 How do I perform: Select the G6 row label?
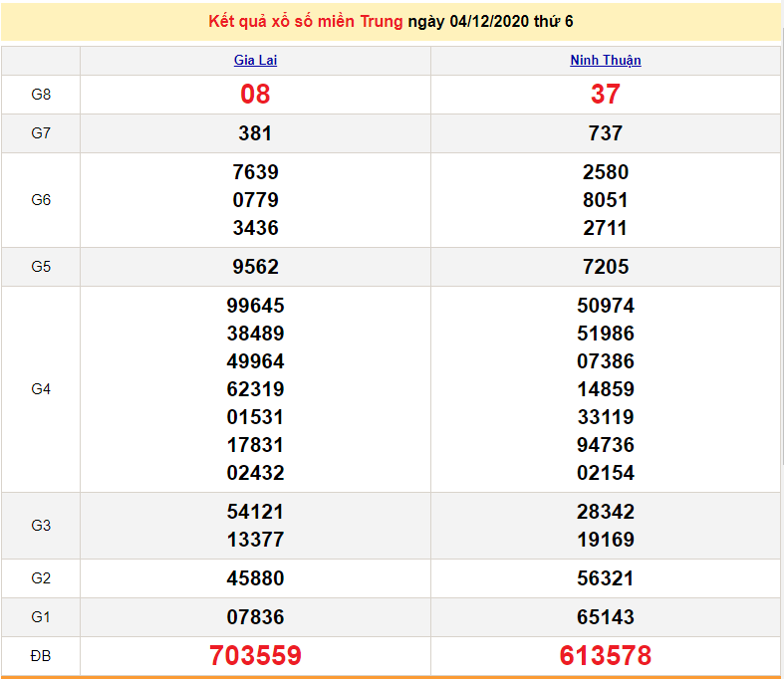point(41,200)
